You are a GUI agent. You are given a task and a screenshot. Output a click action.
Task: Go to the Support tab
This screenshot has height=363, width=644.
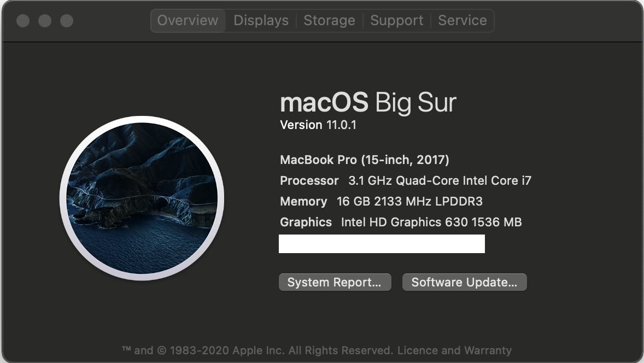[396, 21]
